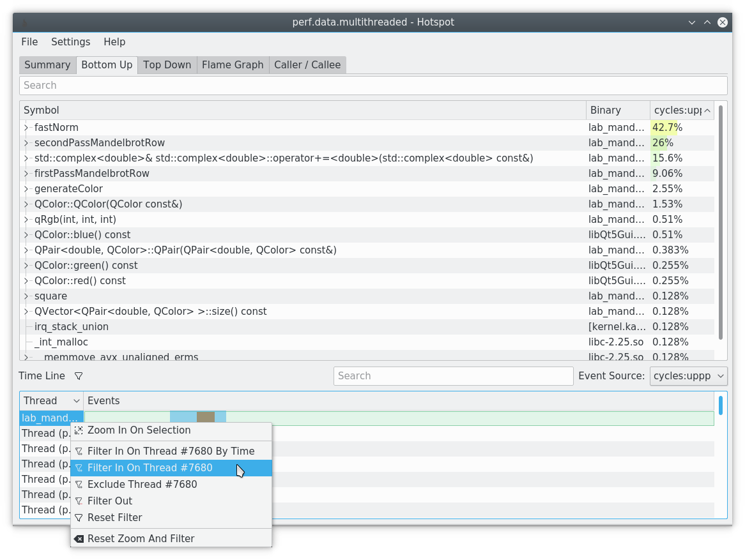Click the sort arrow on cycles:upp column

pos(708,110)
